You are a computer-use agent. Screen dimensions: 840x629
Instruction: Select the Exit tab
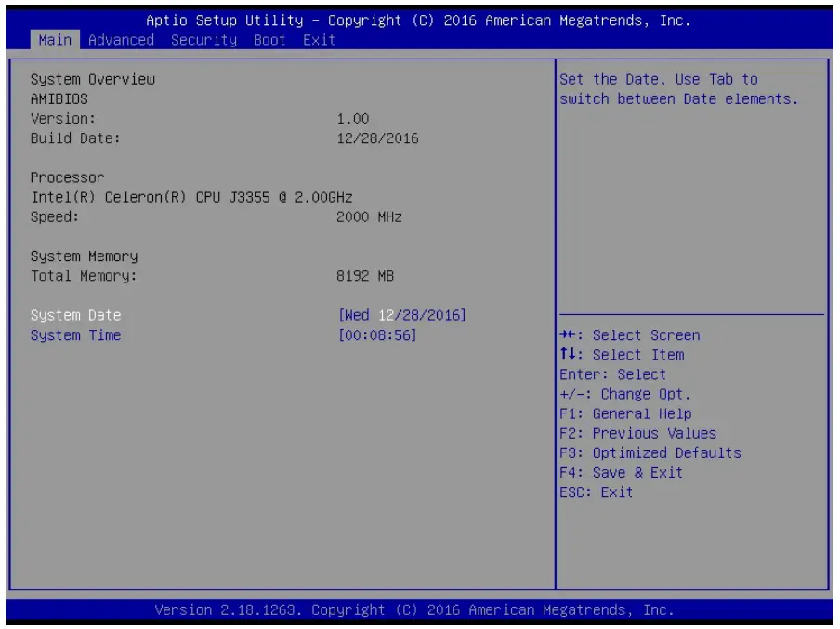tap(319, 40)
